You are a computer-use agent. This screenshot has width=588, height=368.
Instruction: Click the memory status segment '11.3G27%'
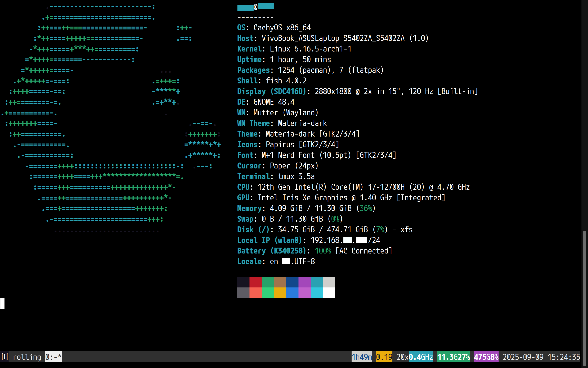pyautogui.click(x=454, y=357)
